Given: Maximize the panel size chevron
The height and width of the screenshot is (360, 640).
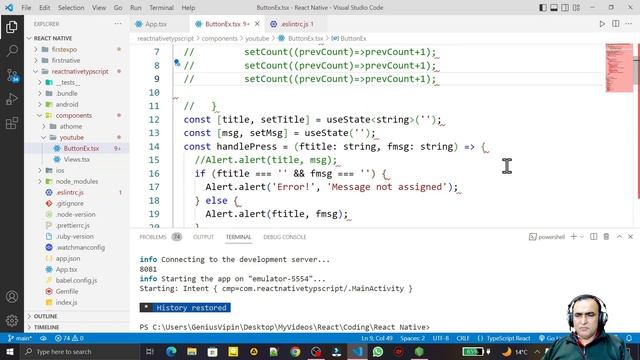Looking at the screenshot, I should click(619, 237).
